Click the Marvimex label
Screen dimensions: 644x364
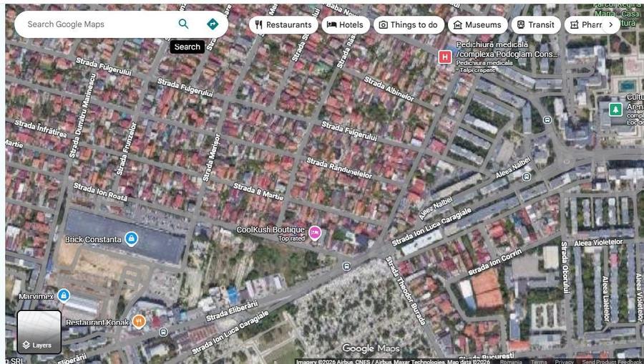[x=36, y=296]
